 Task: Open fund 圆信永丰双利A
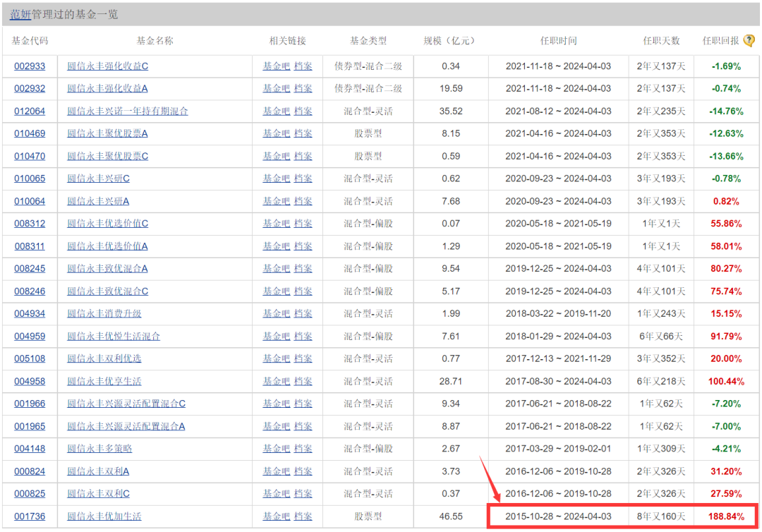[x=98, y=471]
